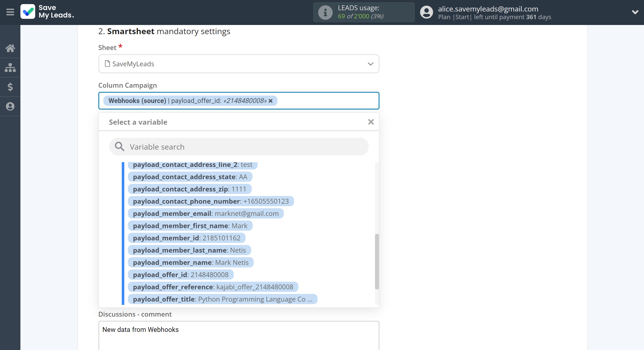This screenshot has width=644, height=350.
Task: Close the Select a variable panel
Action: (371, 122)
